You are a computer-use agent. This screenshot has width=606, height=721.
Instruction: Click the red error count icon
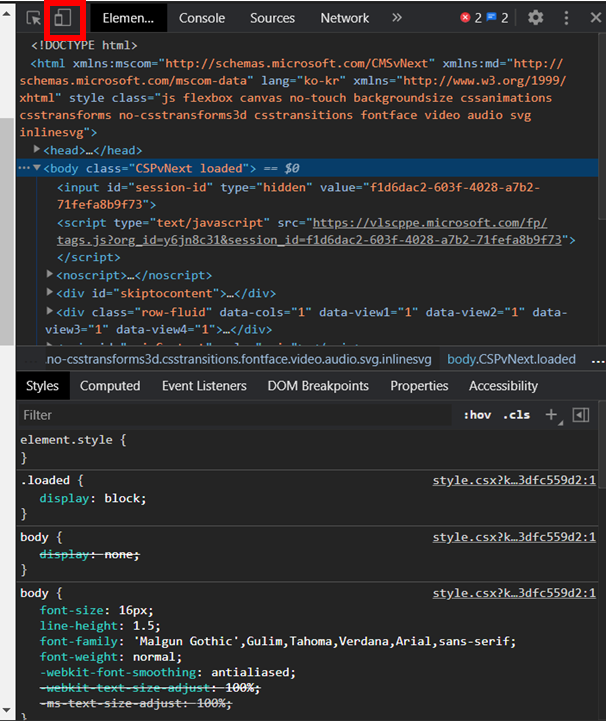[465, 17]
